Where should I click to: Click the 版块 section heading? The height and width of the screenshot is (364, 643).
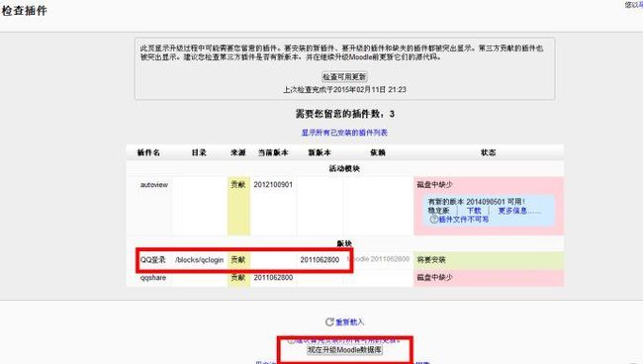point(344,243)
